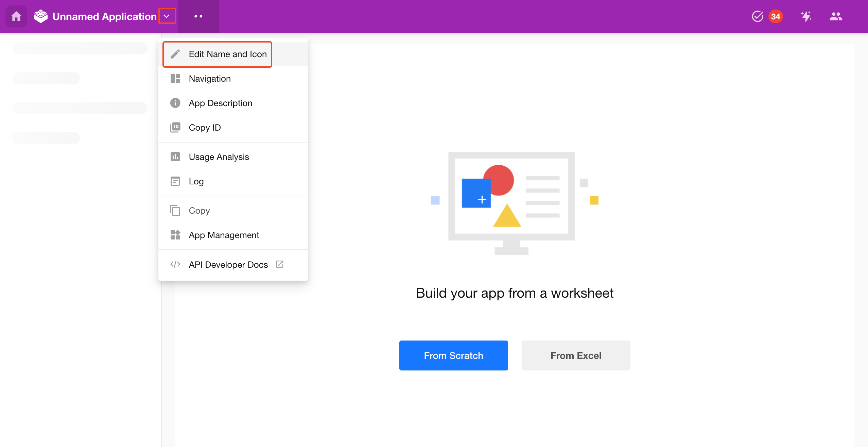Open the checkmark tasks icon in header
868x447 pixels.
click(x=757, y=16)
